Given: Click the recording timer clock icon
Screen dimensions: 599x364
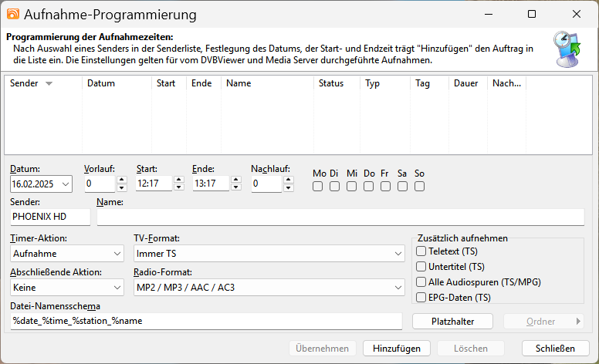Looking at the screenshot, I should 569,49.
